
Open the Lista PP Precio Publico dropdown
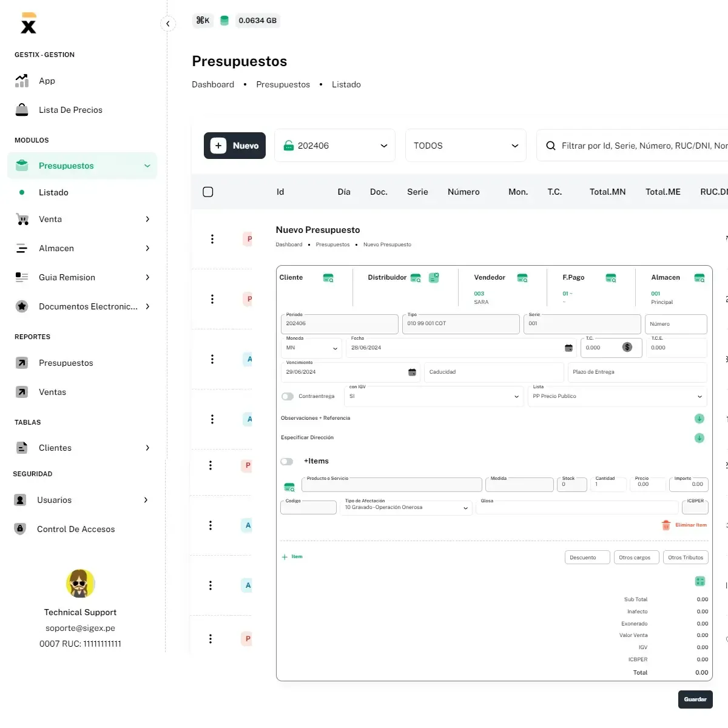click(617, 396)
